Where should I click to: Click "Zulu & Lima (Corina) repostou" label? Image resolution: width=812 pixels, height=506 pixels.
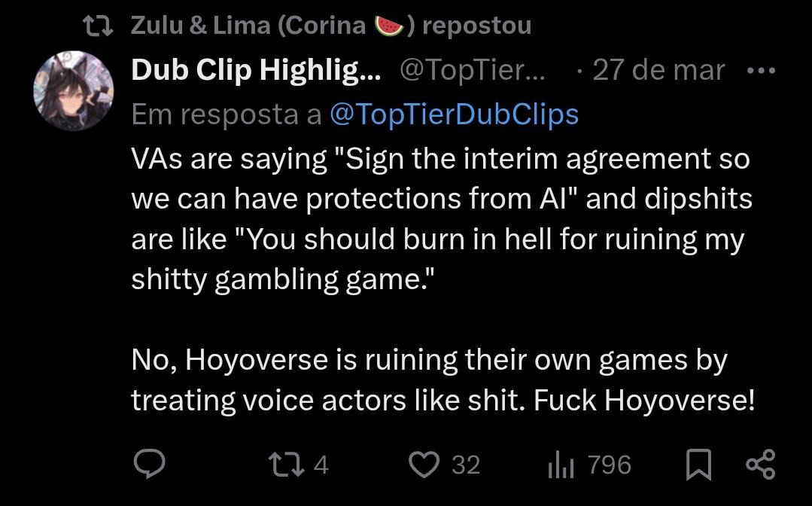pos(331,26)
